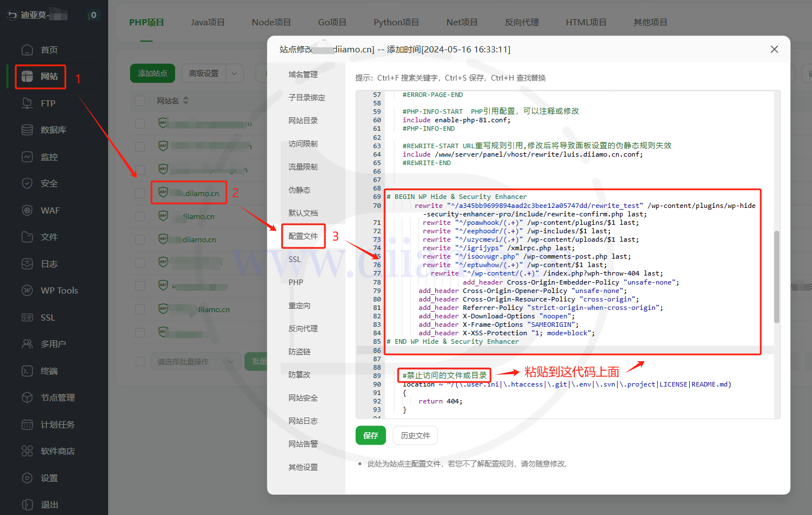Viewport: 812px width, 515px height.
Task: Switch to 反向代理 top tab
Action: tap(522, 23)
